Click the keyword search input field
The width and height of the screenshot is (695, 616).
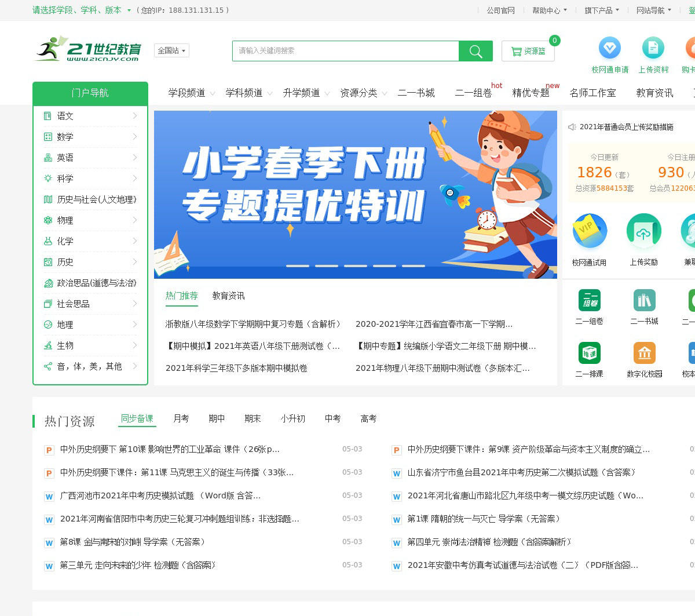tap(345, 51)
